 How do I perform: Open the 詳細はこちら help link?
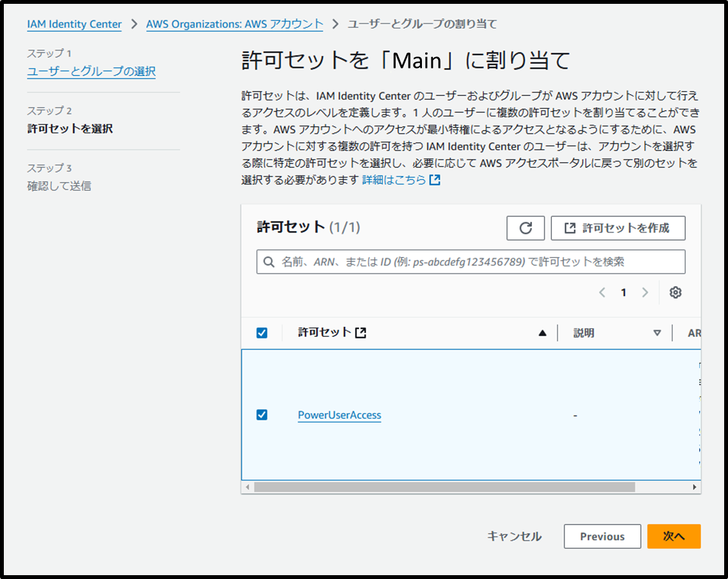[394, 180]
